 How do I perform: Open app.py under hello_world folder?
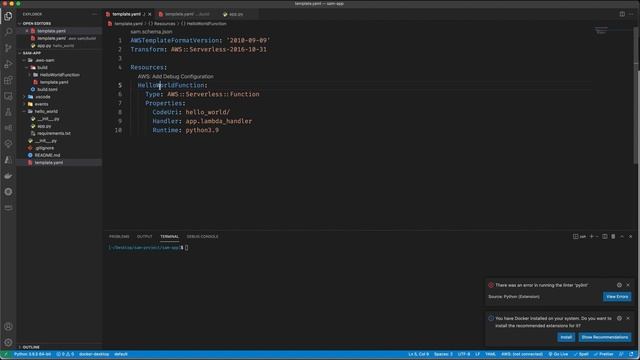click(44, 127)
